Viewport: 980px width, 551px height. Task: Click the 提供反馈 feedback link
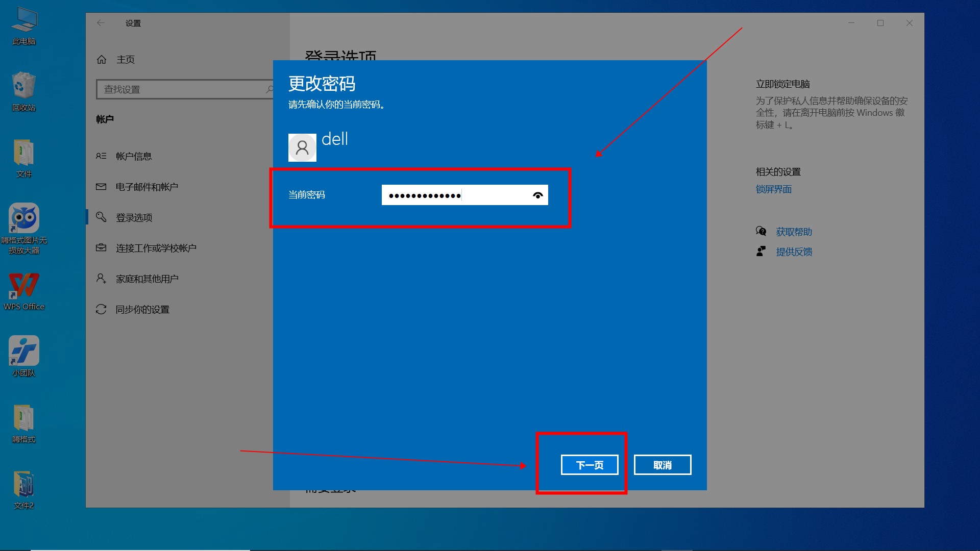pos(794,252)
